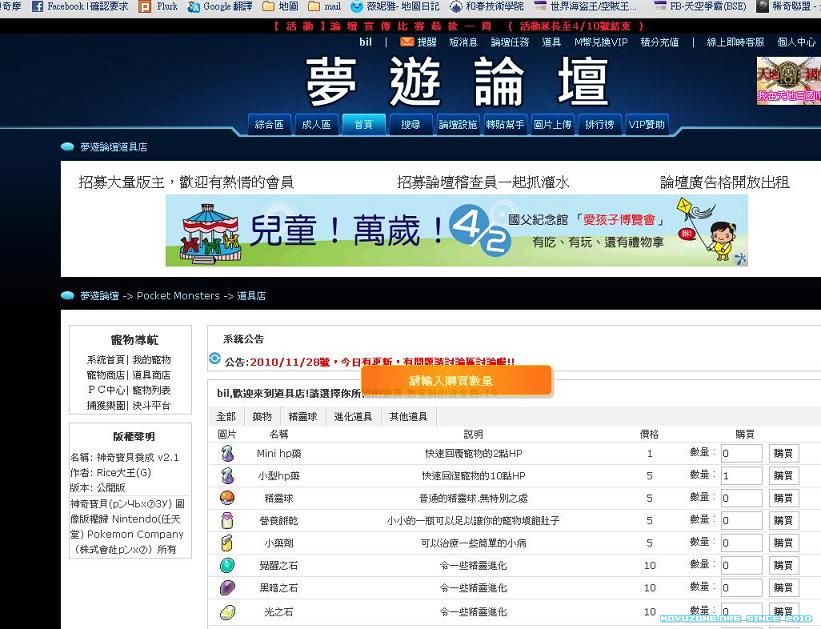The image size is (821, 629).
Task: Open the 排行榜 navigation tab
Action: (599, 125)
